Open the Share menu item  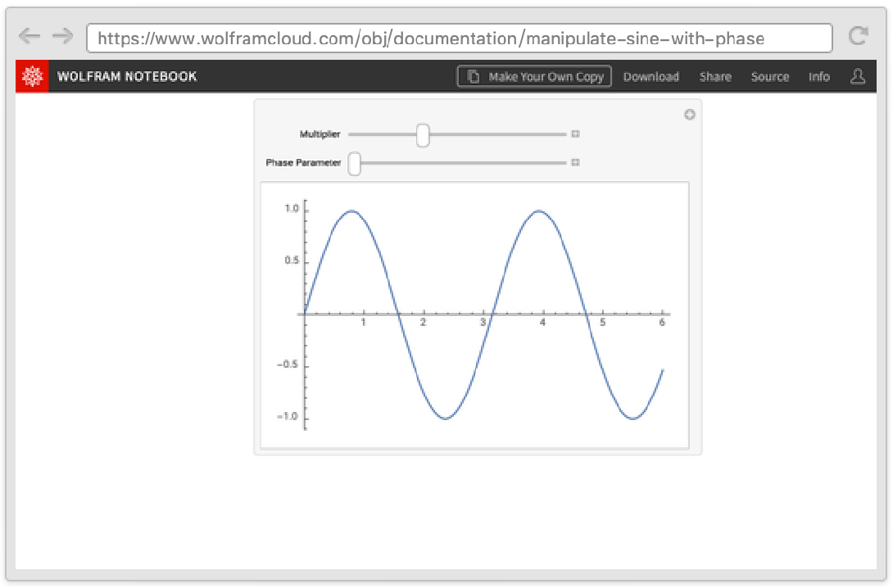[x=715, y=77]
